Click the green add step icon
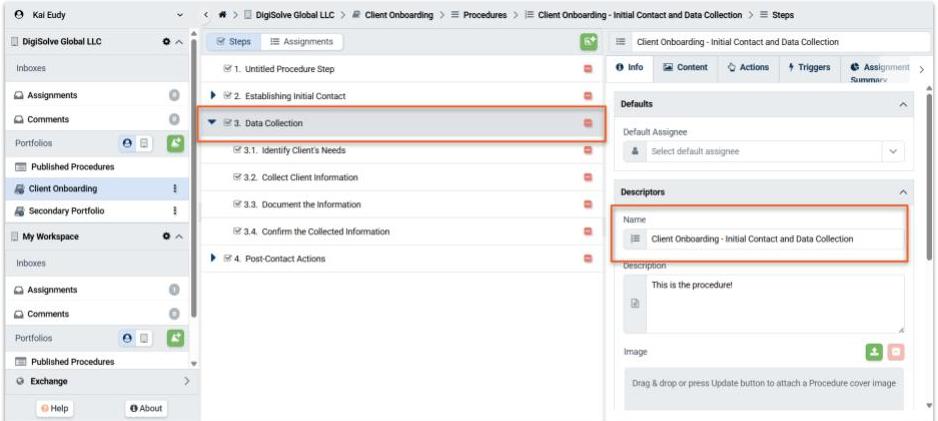 [x=589, y=42]
